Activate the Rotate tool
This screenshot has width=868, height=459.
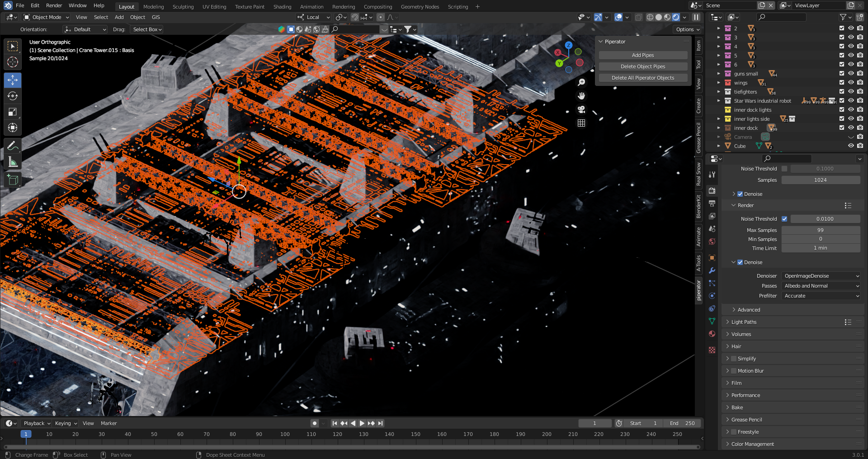point(13,96)
